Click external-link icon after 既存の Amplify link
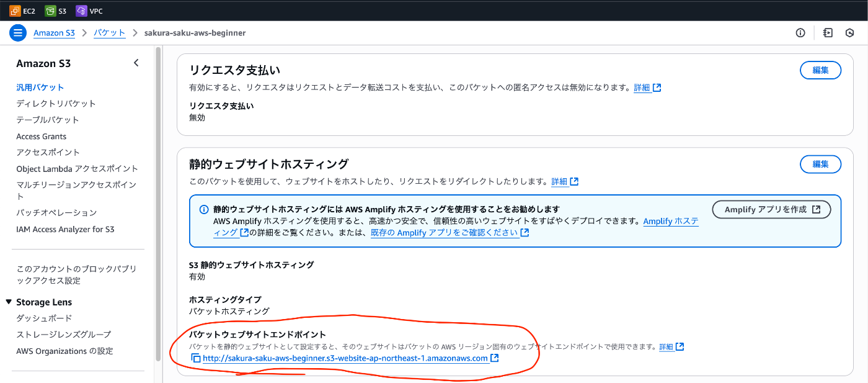 525,233
